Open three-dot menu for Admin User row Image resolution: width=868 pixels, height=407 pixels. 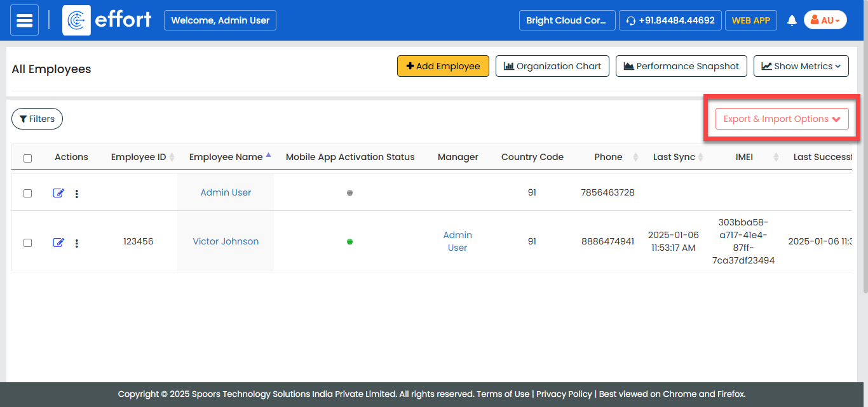[77, 194]
